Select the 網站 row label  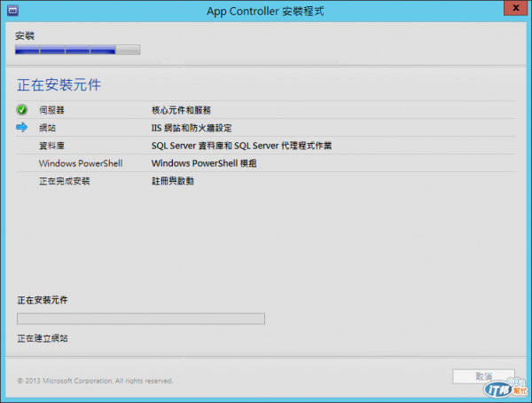pos(47,128)
